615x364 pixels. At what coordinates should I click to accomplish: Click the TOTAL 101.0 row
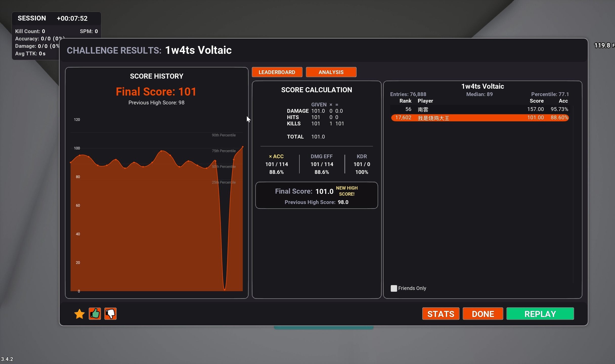tap(306, 137)
